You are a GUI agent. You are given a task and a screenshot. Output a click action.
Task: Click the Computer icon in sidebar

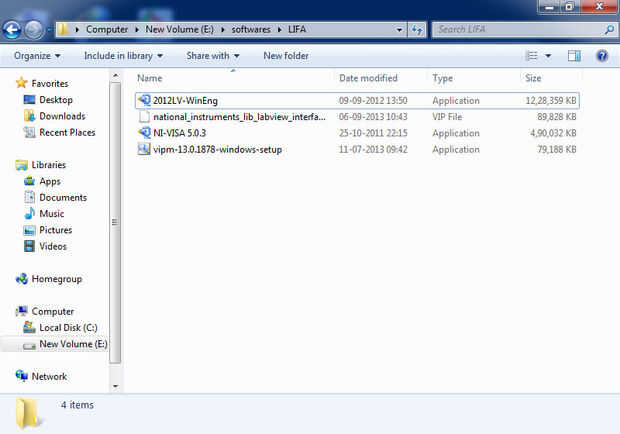(x=21, y=311)
